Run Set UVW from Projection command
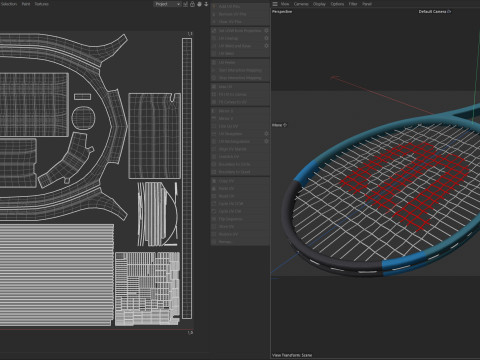The image size is (480, 360). tap(240, 30)
